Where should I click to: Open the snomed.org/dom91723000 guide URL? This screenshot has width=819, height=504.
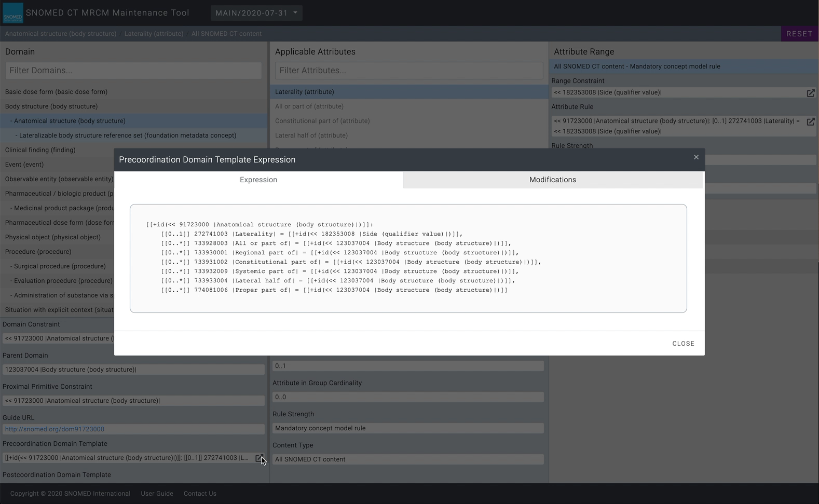pos(54,429)
